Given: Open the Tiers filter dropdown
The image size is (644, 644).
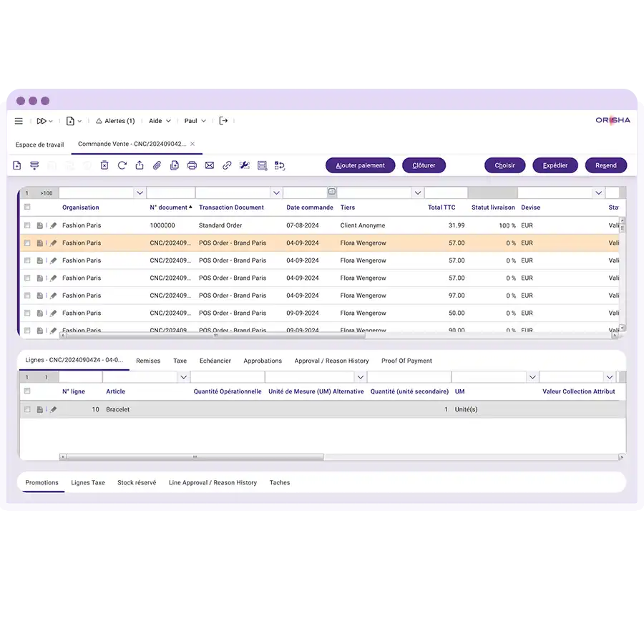Looking at the screenshot, I should (418, 192).
